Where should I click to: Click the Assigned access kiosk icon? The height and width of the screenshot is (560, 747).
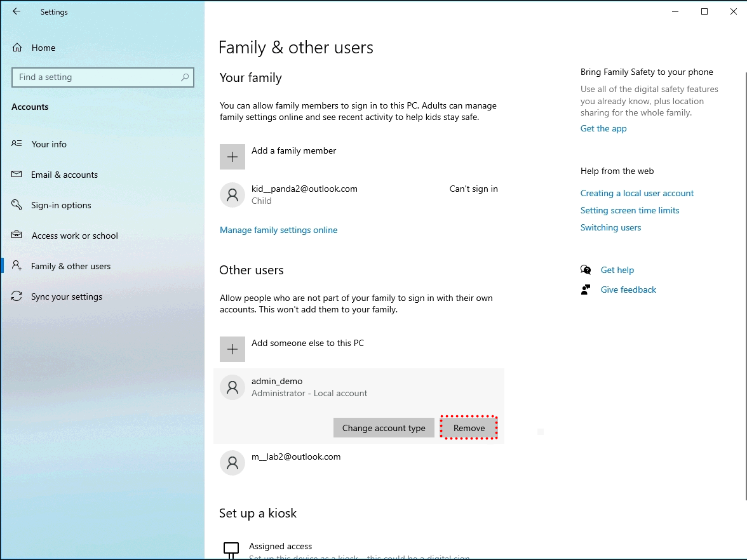point(232,549)
